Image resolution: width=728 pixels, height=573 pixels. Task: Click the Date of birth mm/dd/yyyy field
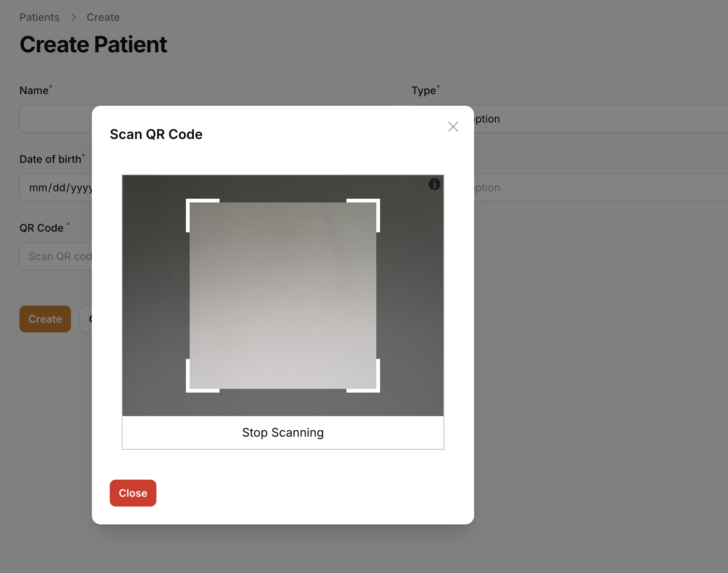pyautogui.click(x=56, y=188)
